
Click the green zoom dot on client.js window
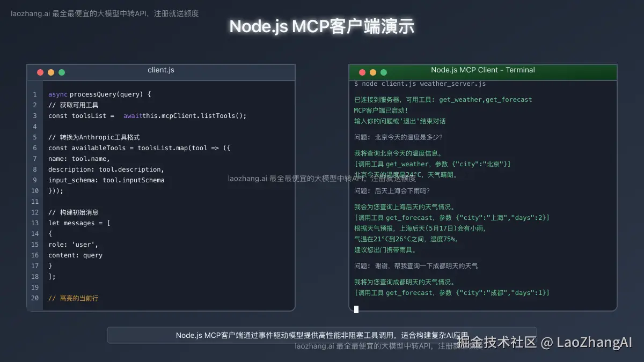pos(62,72)
